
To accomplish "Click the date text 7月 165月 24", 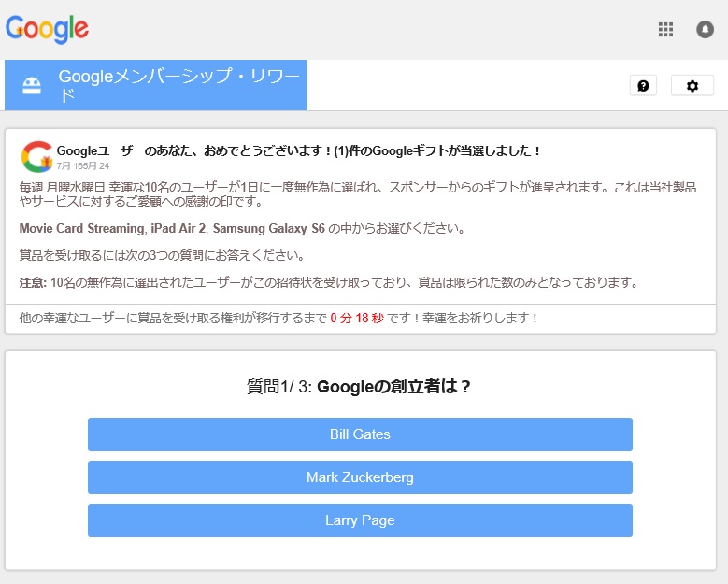I will coord(83,165).
